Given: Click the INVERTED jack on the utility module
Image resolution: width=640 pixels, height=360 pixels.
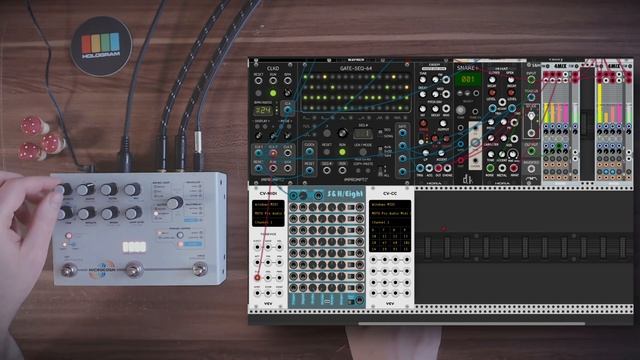Looking at the screenshot, I should (x=531, y=169).
